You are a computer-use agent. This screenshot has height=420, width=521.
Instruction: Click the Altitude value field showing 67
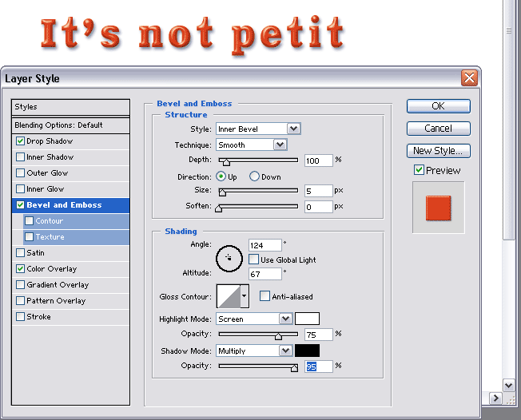[x=264, y=274]
